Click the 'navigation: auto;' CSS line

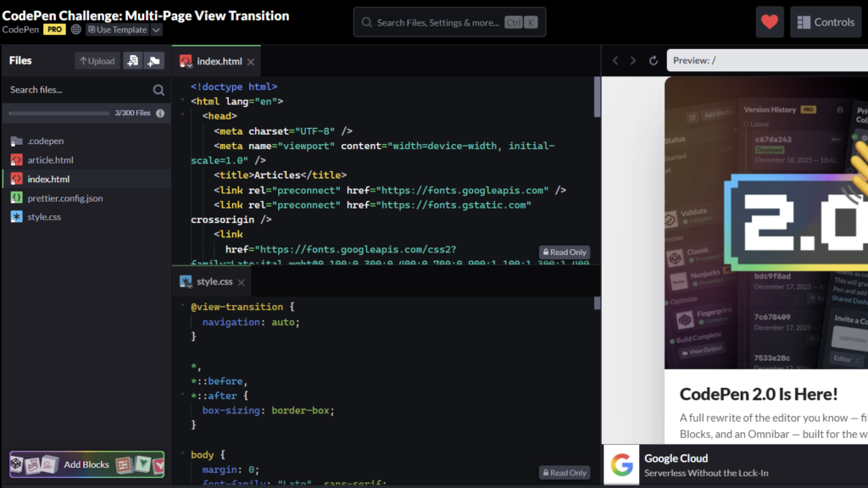point(251,322)
